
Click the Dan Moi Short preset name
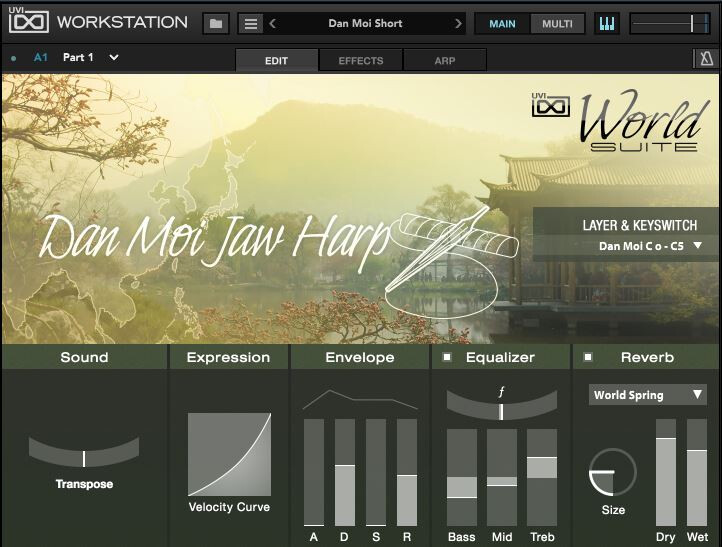pos(365,23)
